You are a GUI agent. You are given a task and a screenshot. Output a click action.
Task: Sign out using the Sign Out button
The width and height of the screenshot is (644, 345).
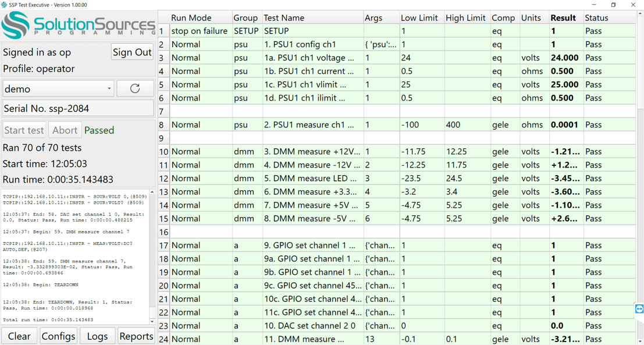132,52
